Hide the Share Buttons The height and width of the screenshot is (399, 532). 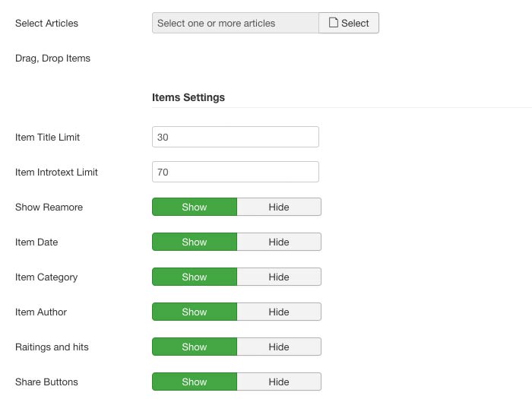[x=279, y=382]
